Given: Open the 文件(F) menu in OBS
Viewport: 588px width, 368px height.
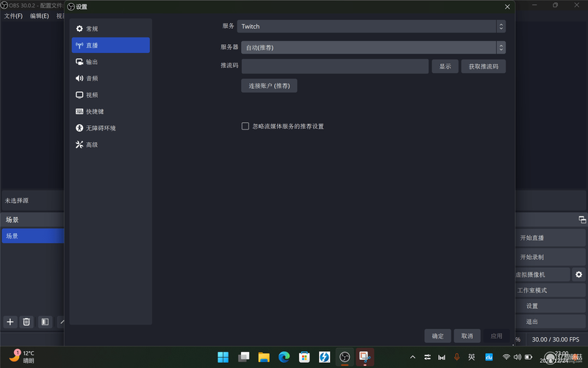Looking at the screenshot, I should tap(13, 15).
